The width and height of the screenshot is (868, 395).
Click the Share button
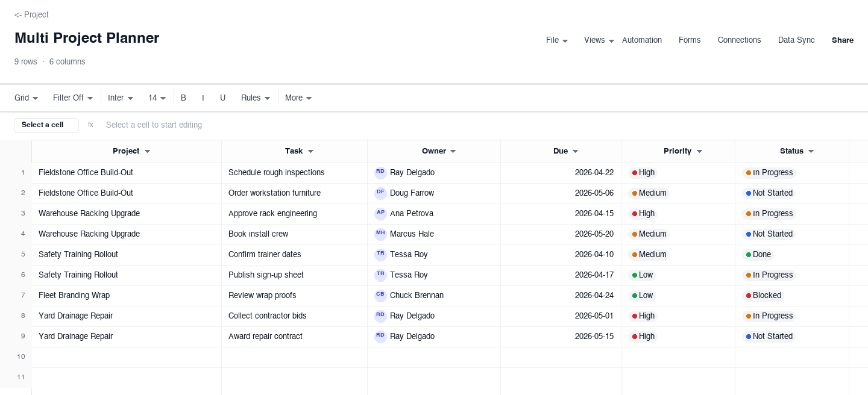[x=843, y=40]
